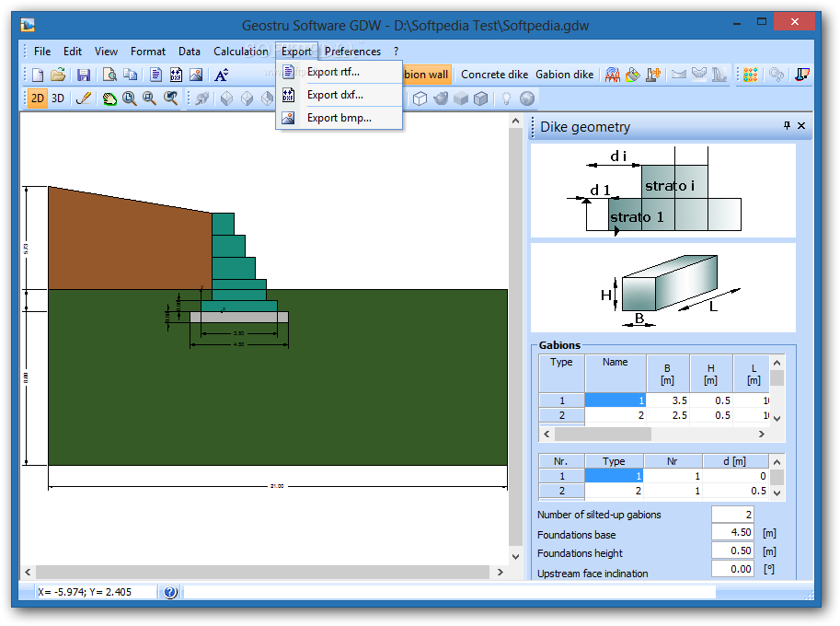Click the text size A icon
840x626 pixels.
click(221, 75)
